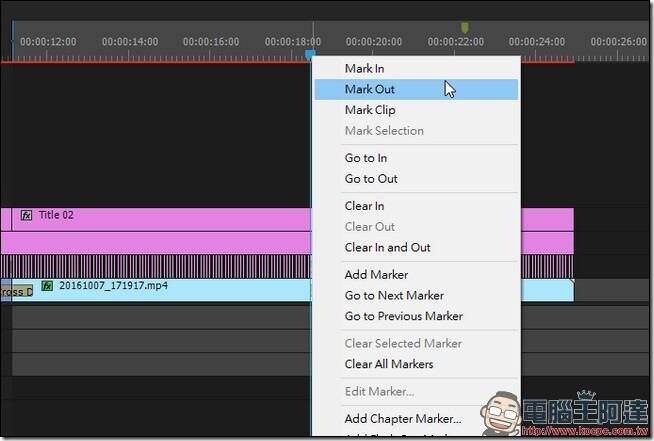Select the second pink clip below Title 02
Viewport: 654px width, 441px height.
pyautogui.click(x=156, y=243)
